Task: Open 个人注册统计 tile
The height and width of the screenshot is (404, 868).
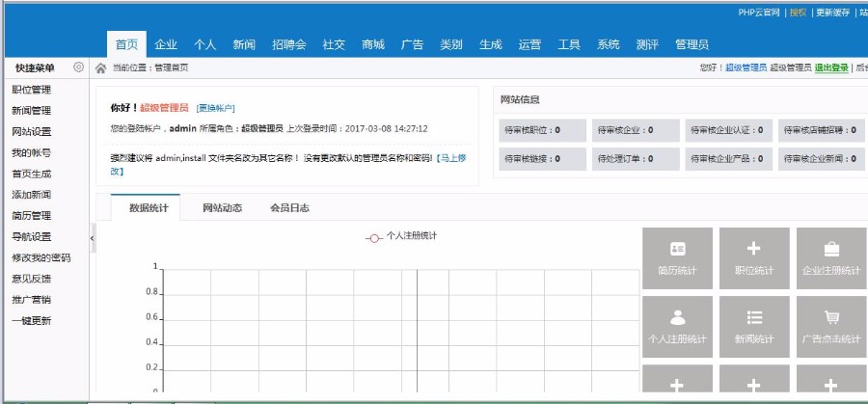Action: [x=677, y=327]
